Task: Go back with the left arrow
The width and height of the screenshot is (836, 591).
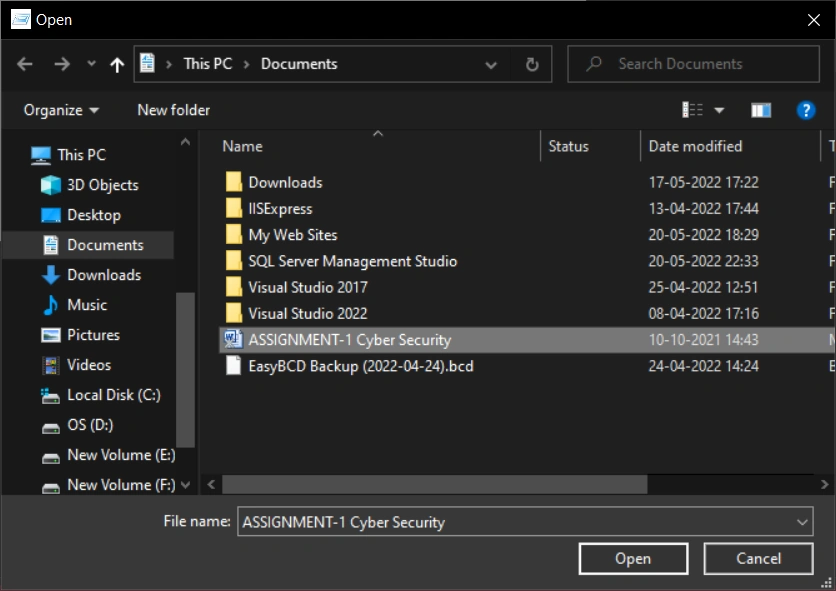Action: (25, 65)
